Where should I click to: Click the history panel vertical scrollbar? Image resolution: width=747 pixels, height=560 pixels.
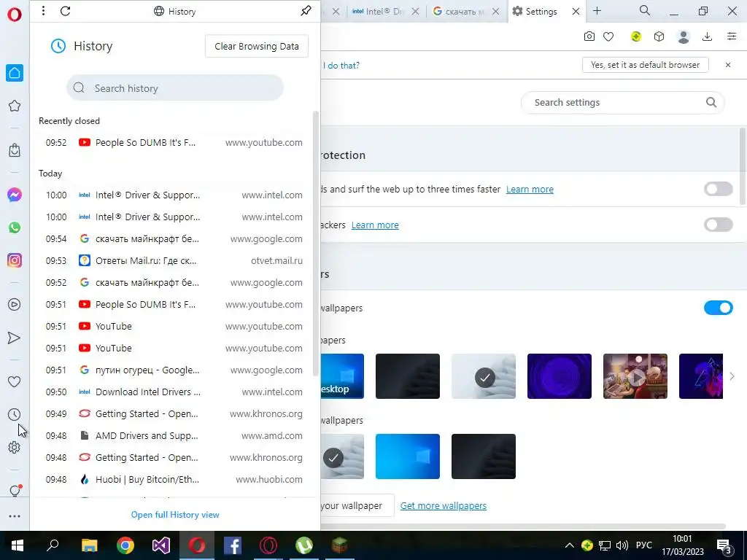coord(315,243)
